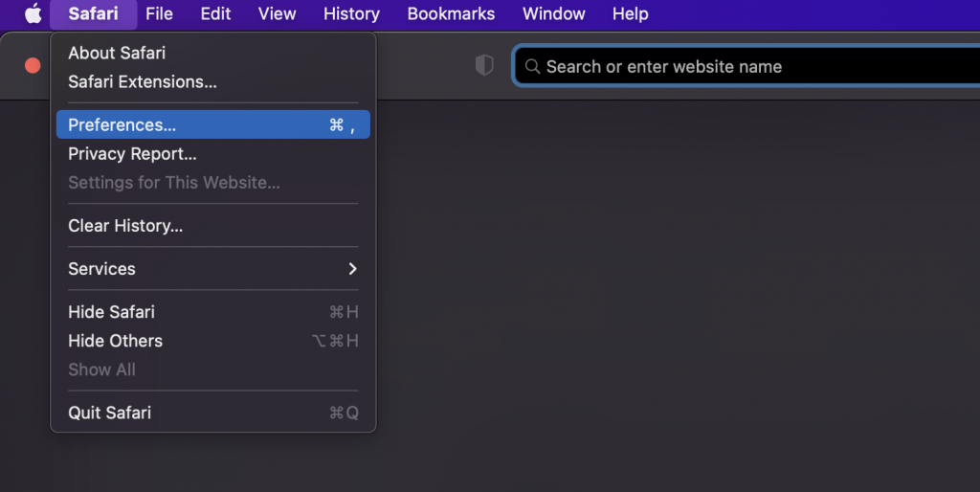Open the History menu
This screenshot has width=980, height=492.
point(351,13)
